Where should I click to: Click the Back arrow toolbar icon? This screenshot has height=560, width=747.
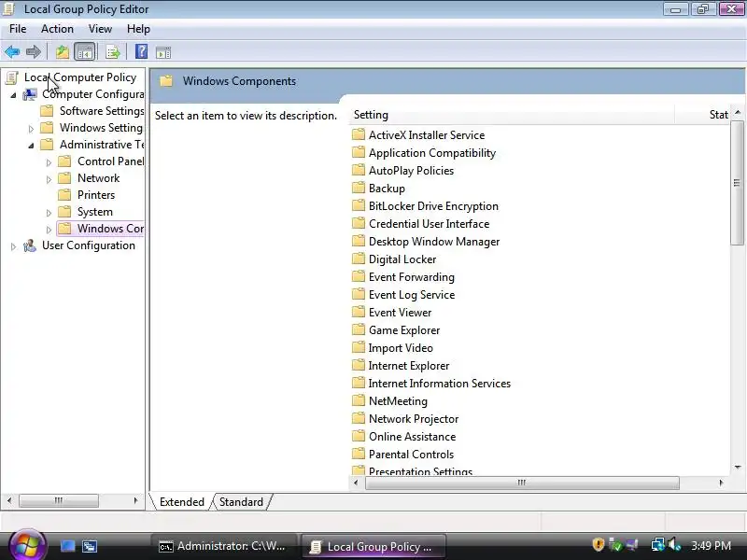12,51
